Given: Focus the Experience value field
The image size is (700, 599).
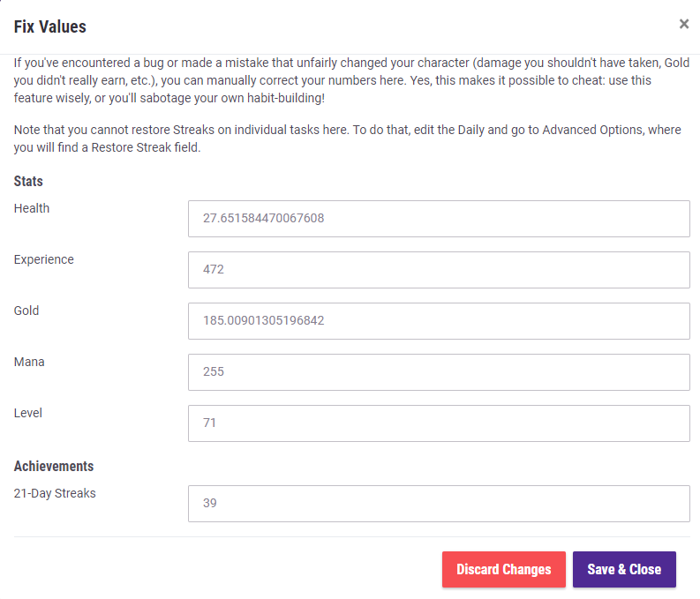Looking at the screenshot, I should tap(439, 270).
